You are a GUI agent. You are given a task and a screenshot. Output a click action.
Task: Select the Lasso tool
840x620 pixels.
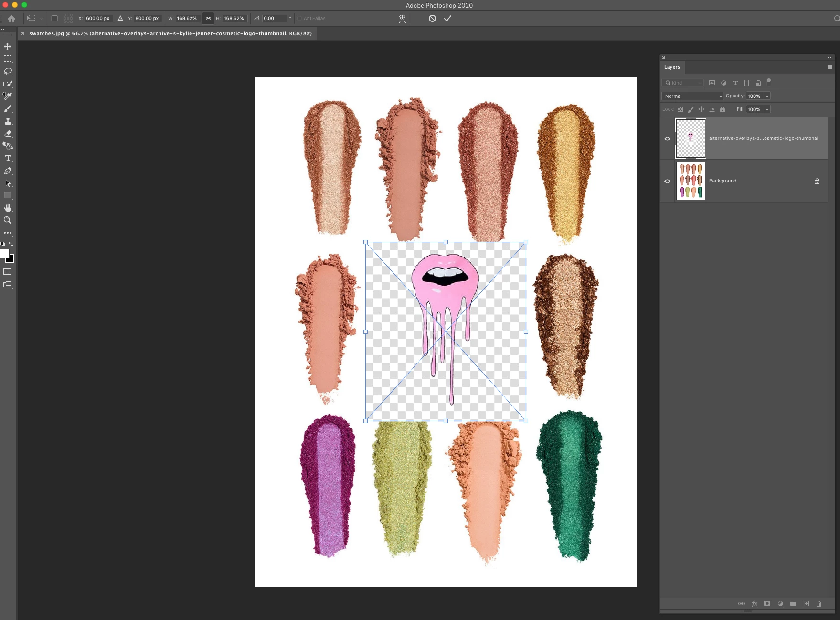[x=8, y=71]
